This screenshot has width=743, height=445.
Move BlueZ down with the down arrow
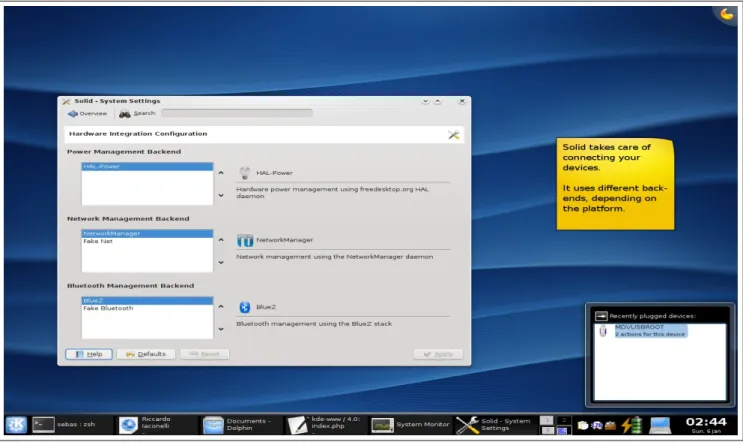click(221, 329)
